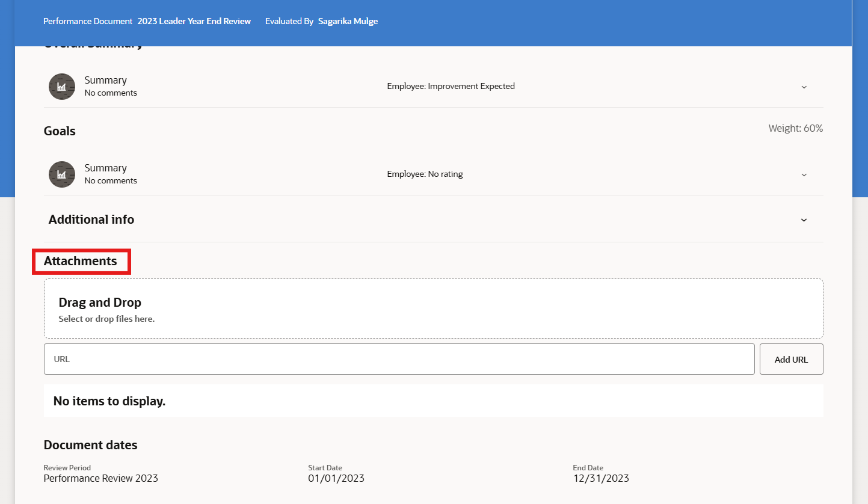The image size is (868, 504).
Task: Select the 2023 Leader Year End Review title
Action: pos(194,20)
